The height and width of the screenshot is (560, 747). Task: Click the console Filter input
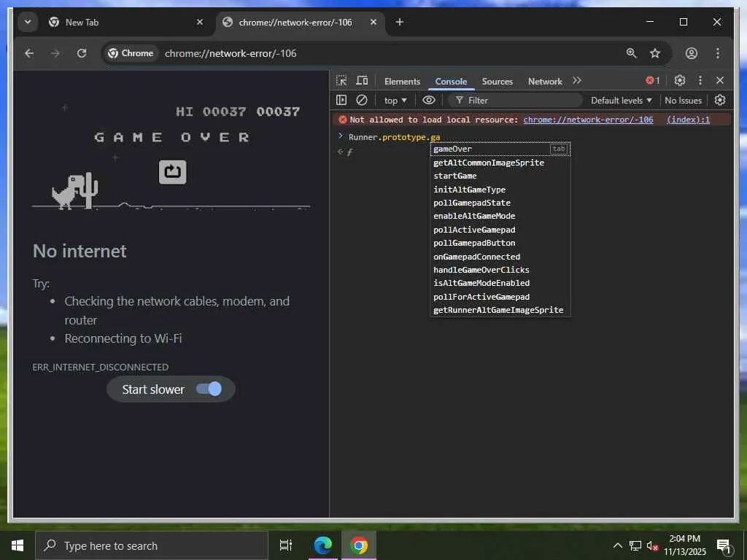coord(516,101)
